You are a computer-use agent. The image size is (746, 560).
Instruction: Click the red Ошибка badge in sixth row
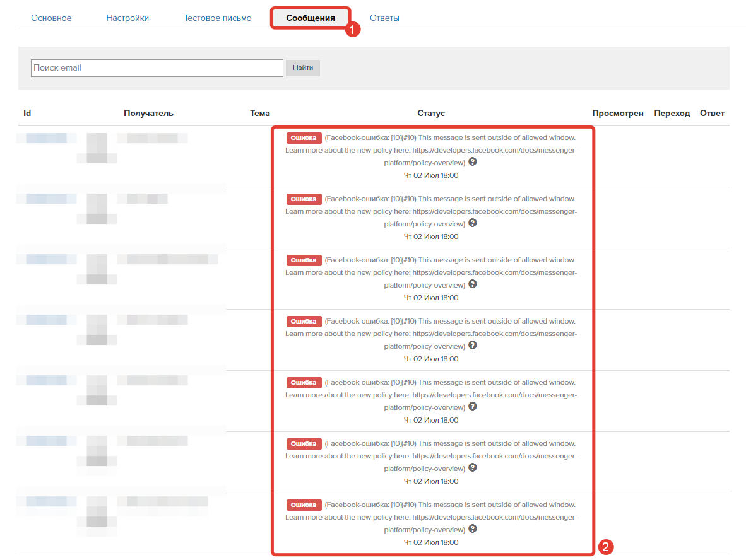coord(304,444)
